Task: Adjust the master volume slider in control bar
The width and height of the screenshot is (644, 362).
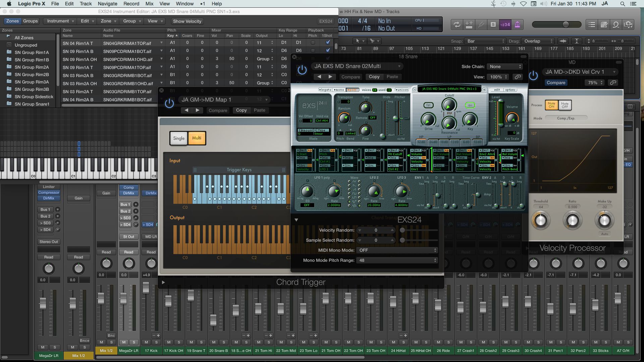Action: coord(557,24)
